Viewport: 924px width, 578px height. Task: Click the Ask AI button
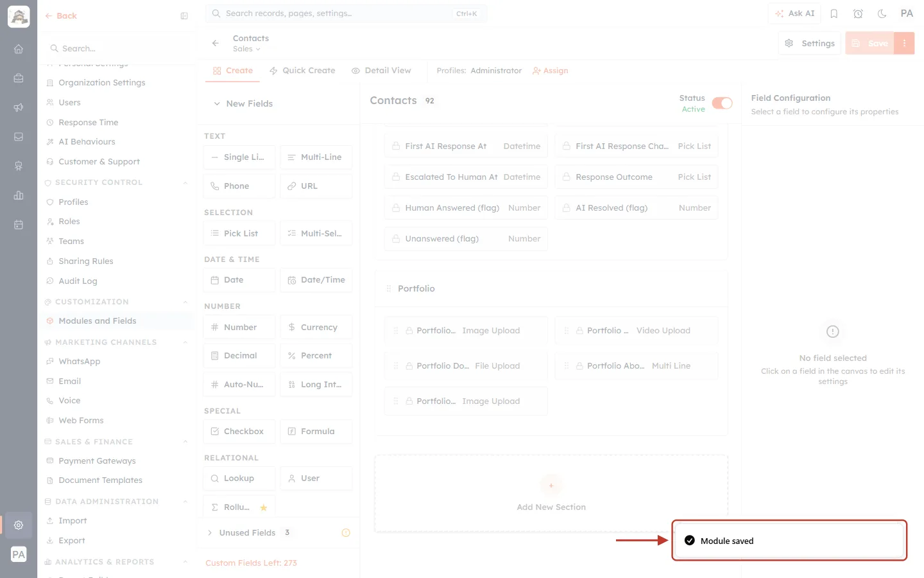click(x=794, y=13)
